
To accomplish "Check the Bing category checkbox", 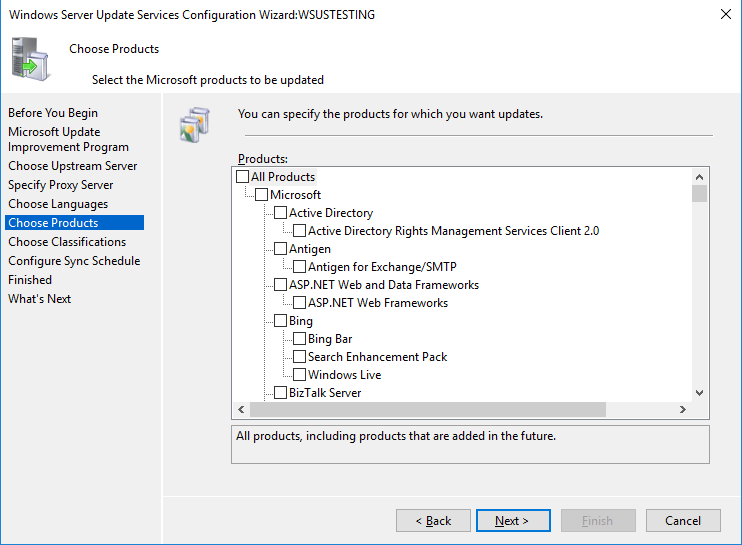I will (280, 320).
